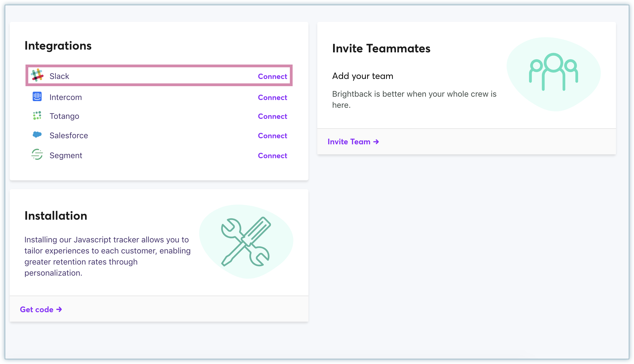Select the Salesforce label text
This screenshot has height=364, width=634.
pos(69,135)
